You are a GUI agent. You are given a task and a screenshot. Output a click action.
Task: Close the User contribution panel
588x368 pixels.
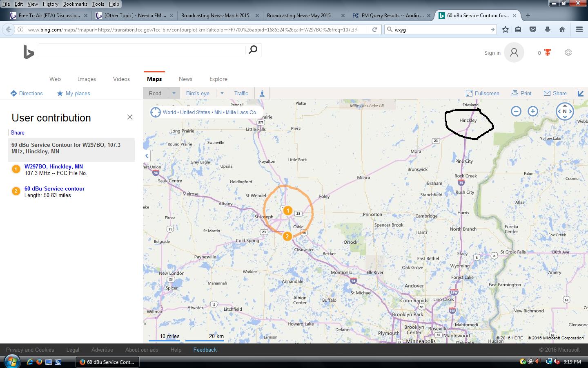tap(130, 117)
